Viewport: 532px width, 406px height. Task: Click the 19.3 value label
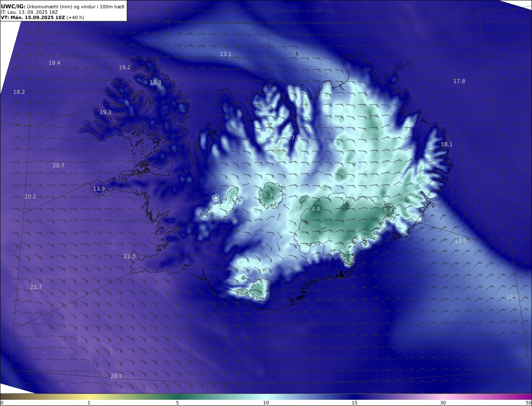[x=106, y=113]
